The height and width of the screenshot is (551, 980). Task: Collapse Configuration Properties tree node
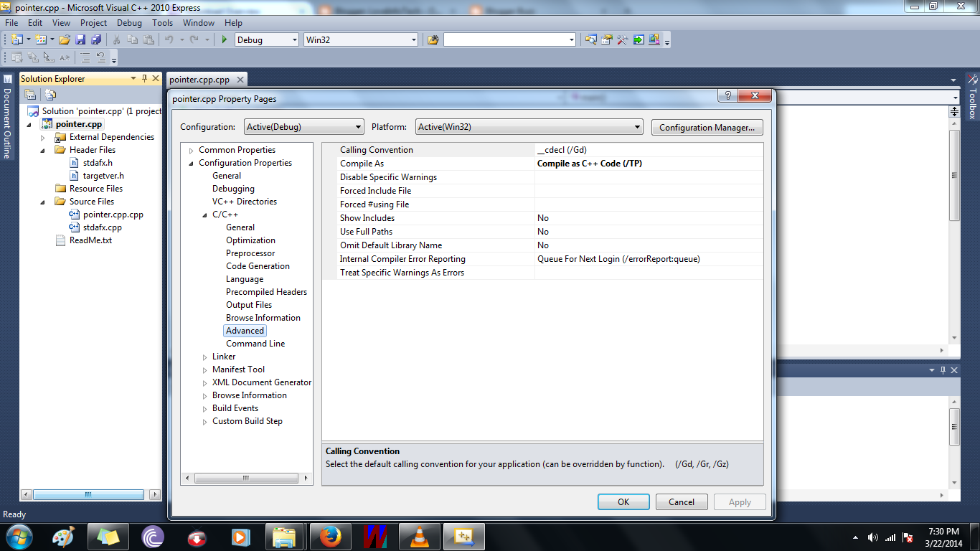(x=191, y=164)
